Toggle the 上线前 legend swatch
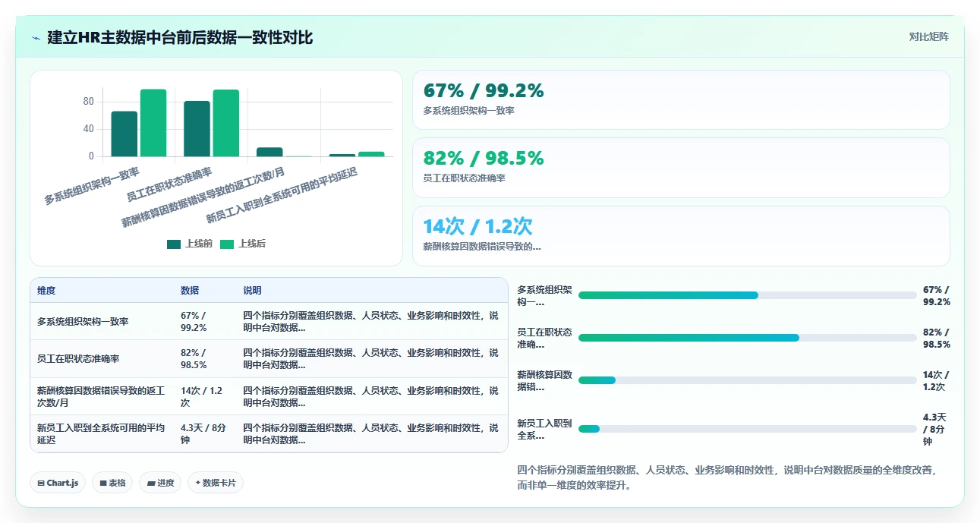 (174, 244)
